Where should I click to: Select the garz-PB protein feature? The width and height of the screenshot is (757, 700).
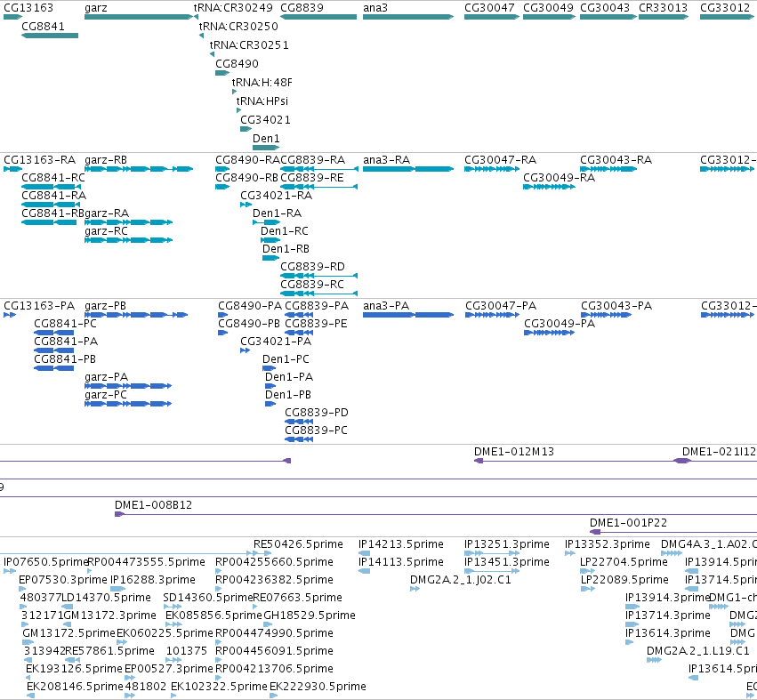point(136,315)
